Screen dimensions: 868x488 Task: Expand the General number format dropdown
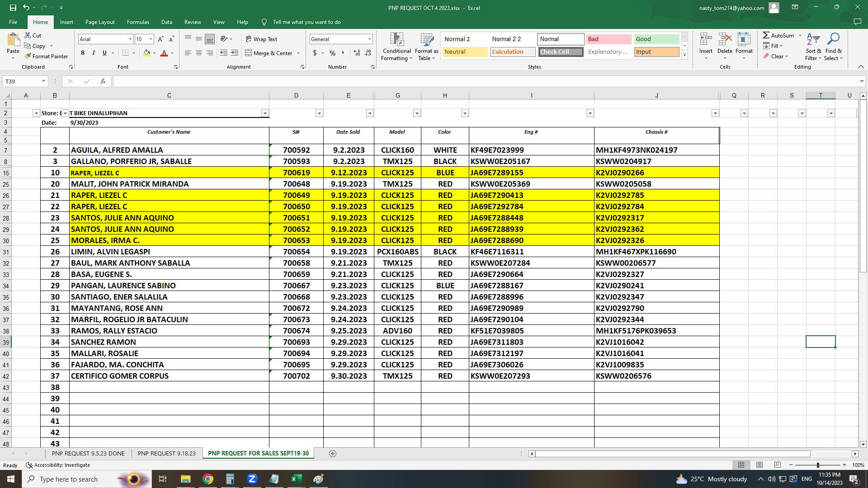pyautogui.click(x=369, y=39)
